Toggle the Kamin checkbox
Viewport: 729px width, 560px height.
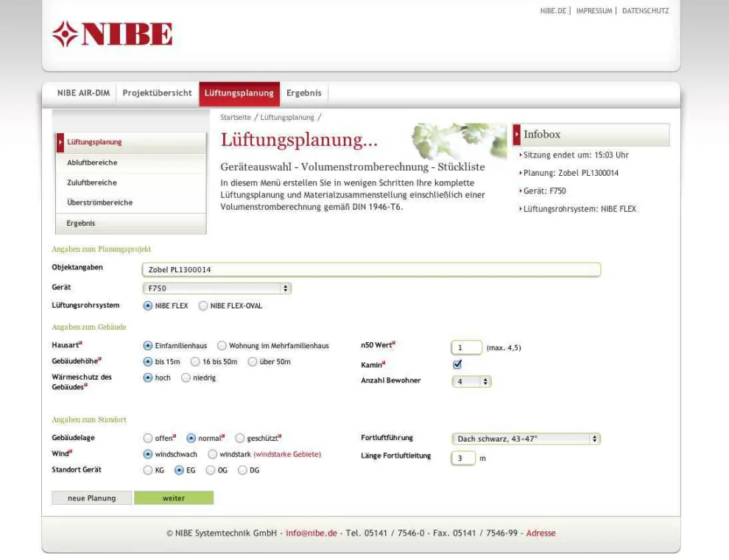pyautogui.click(x=457, y=364)
